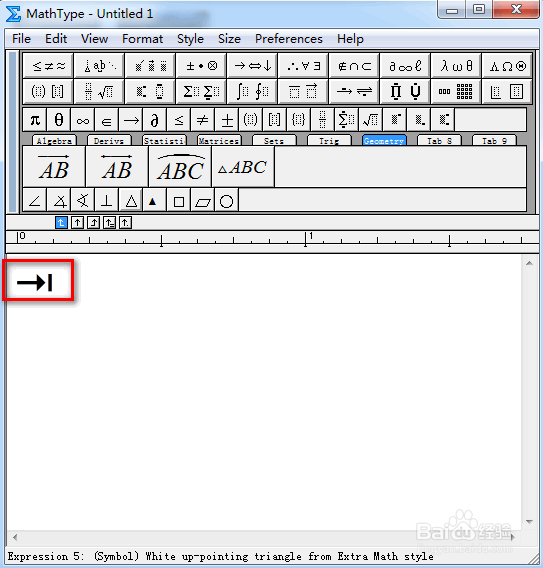Insert AB with double-headed arrow
This screenshot has width=543, height=568.
[117, 167]
